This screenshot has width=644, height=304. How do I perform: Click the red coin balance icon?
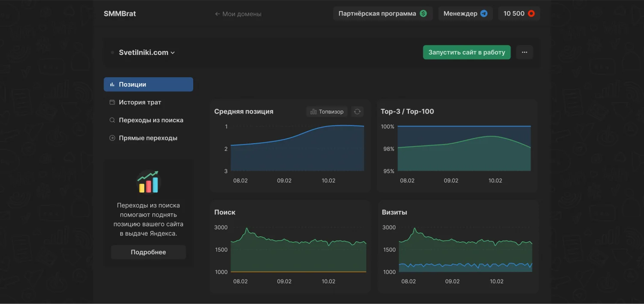[531, 14]
